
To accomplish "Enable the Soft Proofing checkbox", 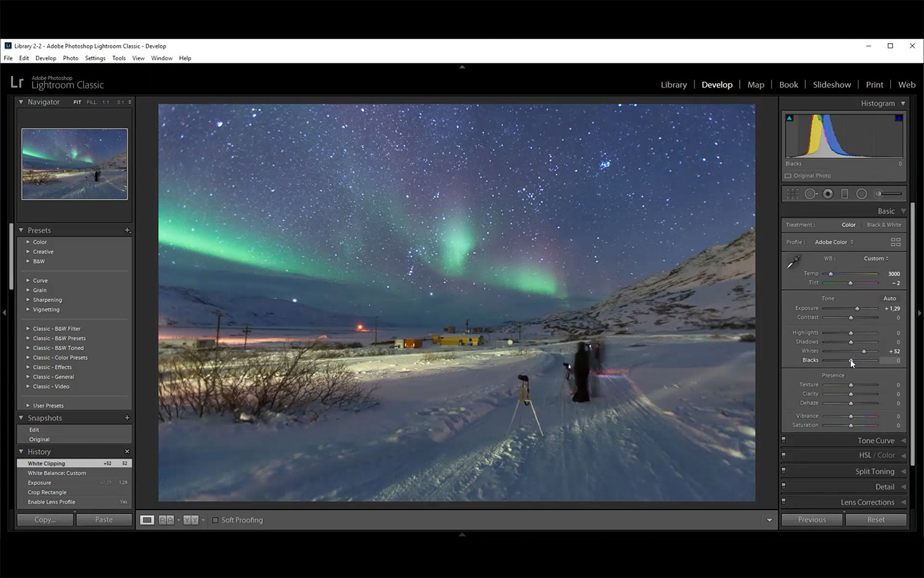I will pyautogui.click(x=216, y=520).
